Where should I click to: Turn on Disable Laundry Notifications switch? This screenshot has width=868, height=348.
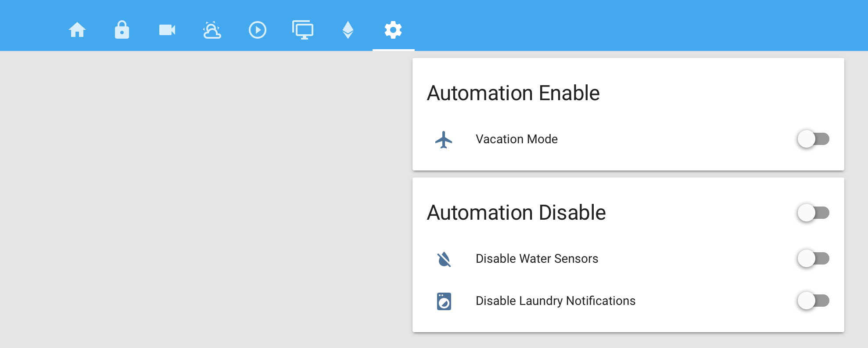coord(813,301)
